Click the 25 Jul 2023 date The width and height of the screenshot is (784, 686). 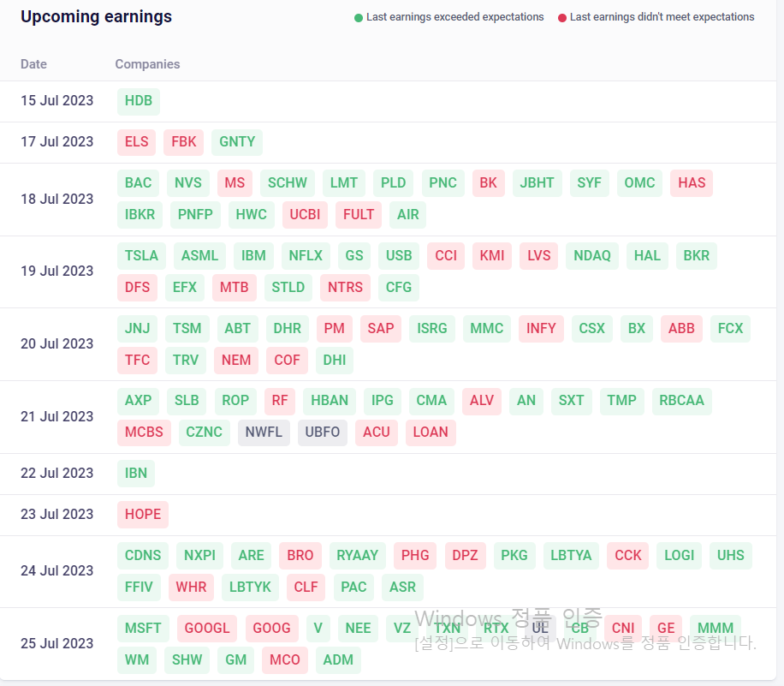pos(57,643)
